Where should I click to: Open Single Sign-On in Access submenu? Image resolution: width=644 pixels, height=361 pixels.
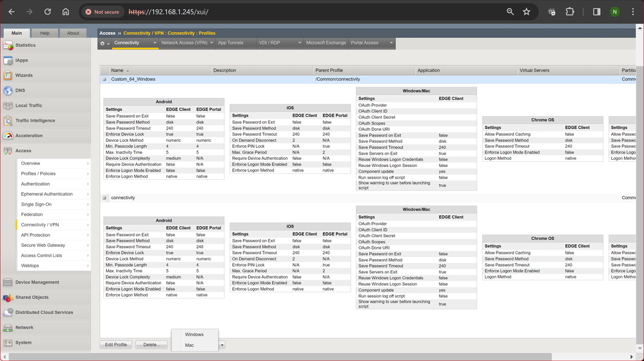click(36, 204)
